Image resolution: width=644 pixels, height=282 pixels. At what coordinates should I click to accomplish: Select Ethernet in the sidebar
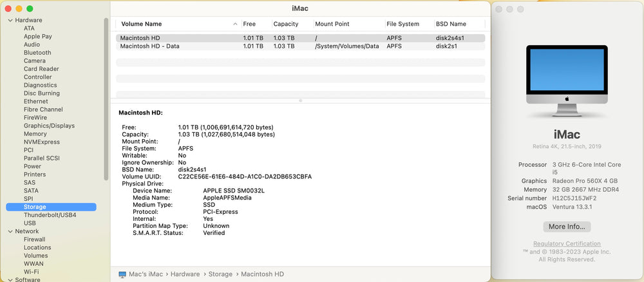(35, 101)
